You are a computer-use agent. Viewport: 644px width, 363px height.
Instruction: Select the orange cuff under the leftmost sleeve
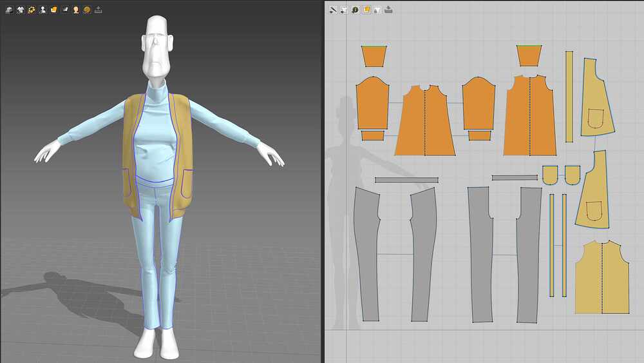(x=372, y=135)
